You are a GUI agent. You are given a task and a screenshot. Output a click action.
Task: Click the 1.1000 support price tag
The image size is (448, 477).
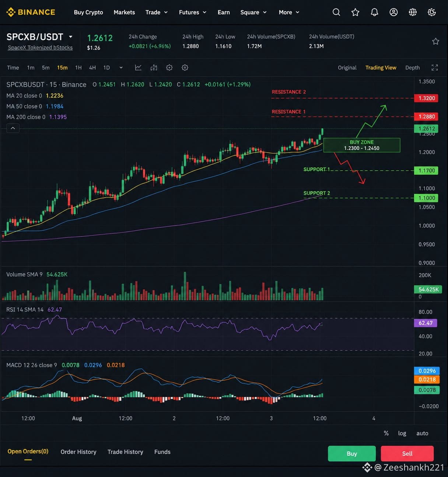(x=426, y=198)
